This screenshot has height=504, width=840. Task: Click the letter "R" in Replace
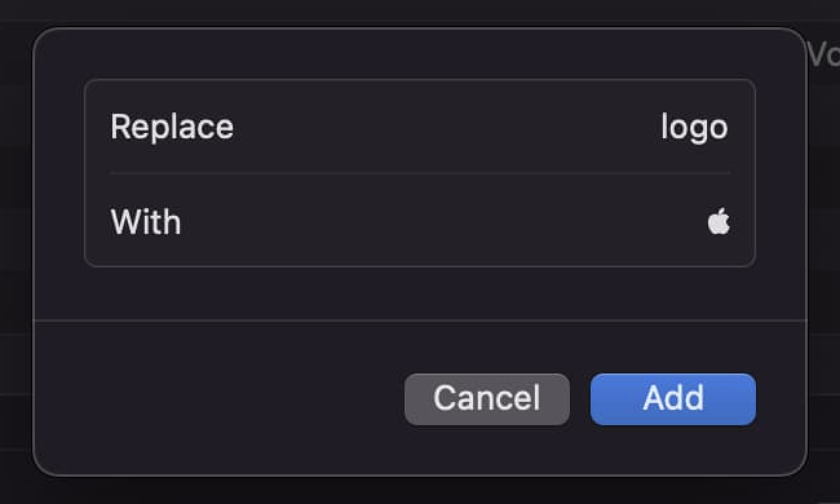point(119,127)
